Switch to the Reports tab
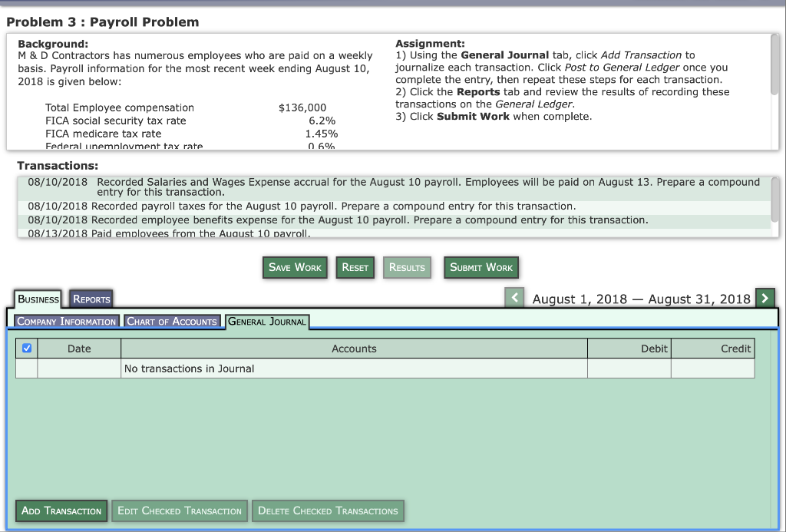 (x=91, y=299)
